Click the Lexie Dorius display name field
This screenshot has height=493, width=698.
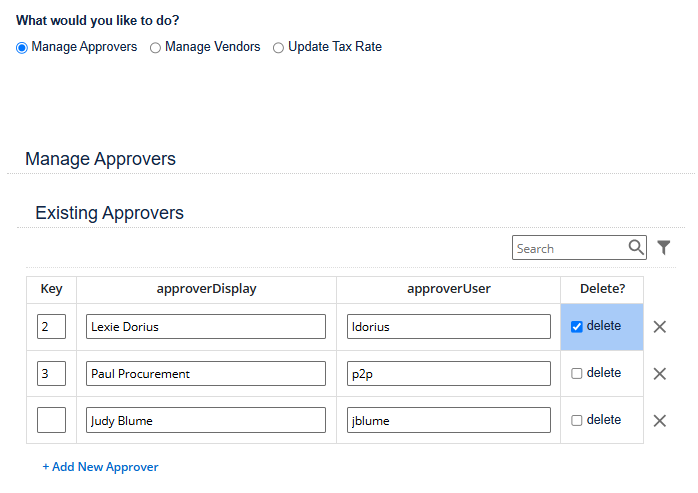(x=206, y=327)
